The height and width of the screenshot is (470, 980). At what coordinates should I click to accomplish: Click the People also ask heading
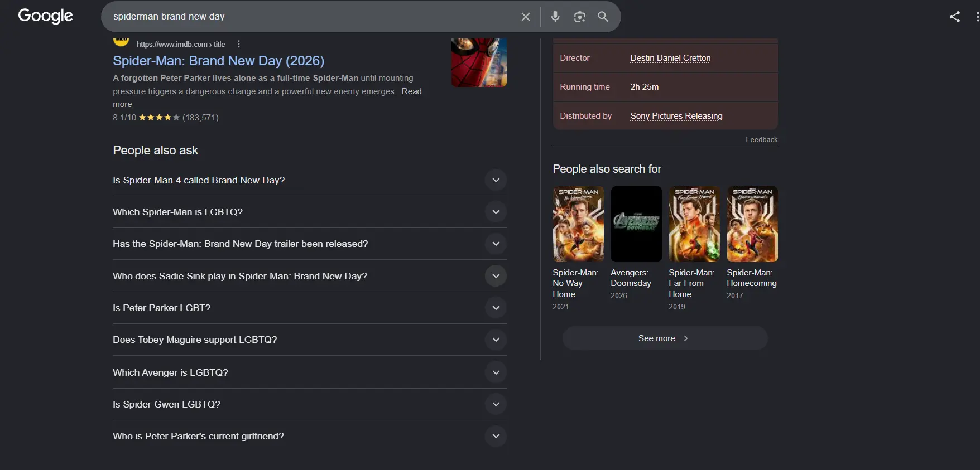(155, 150)
